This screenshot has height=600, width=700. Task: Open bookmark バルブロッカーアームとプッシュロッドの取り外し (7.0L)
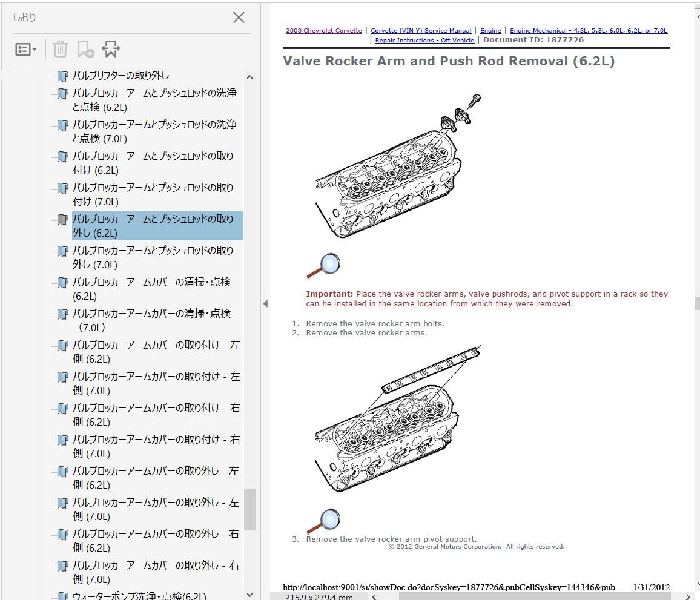point(153,257)
